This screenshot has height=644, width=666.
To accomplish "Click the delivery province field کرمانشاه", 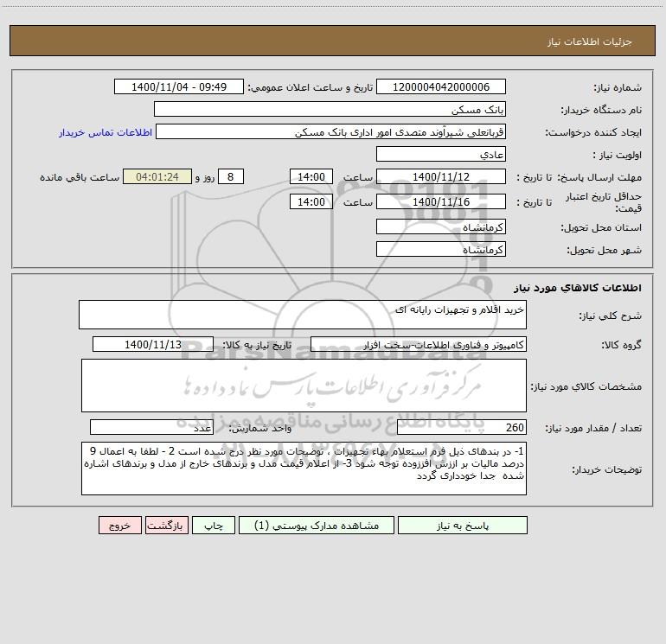I will point(441,226).
